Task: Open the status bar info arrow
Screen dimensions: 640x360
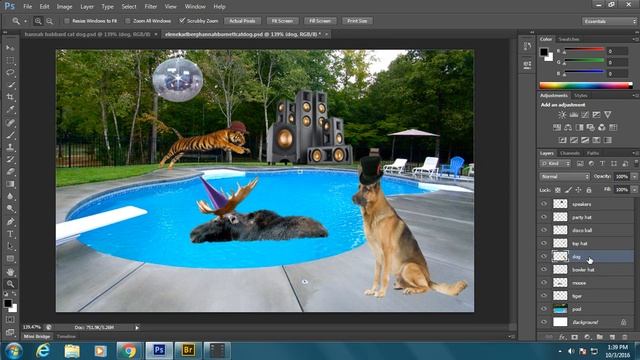Action: point(137,327)
